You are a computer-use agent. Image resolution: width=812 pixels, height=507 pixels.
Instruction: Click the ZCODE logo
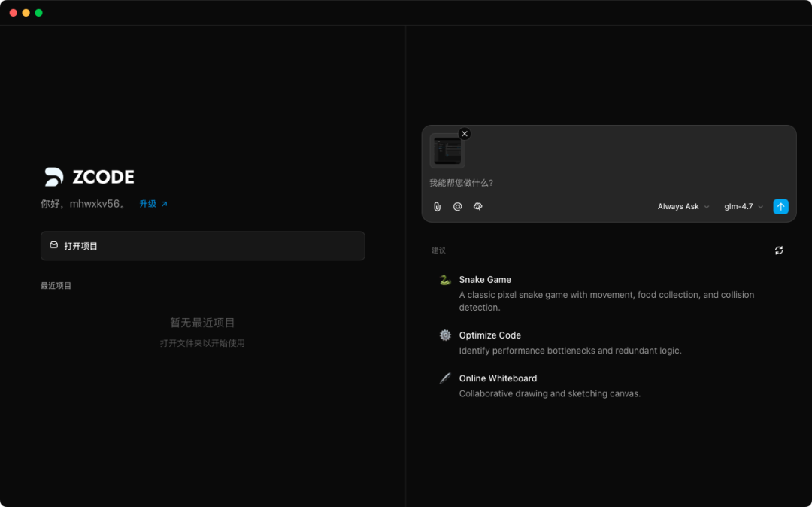[x=89, y=177]
